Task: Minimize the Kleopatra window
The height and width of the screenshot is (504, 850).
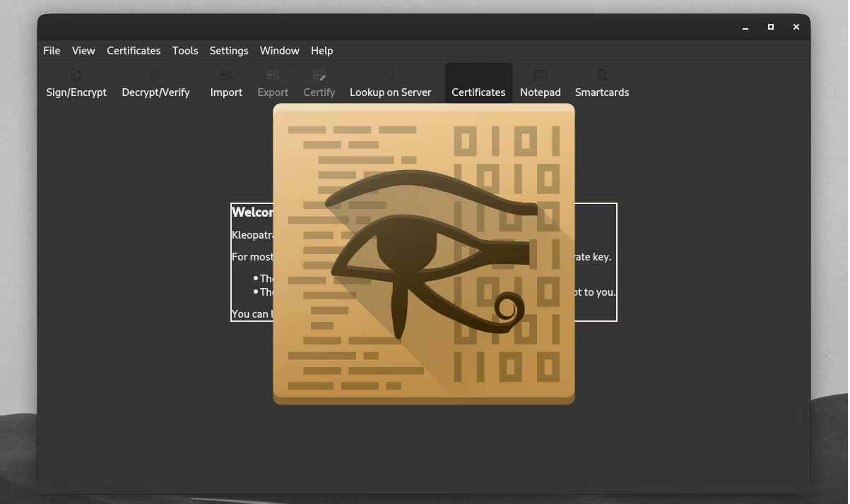Action: (x=745, y=28)
